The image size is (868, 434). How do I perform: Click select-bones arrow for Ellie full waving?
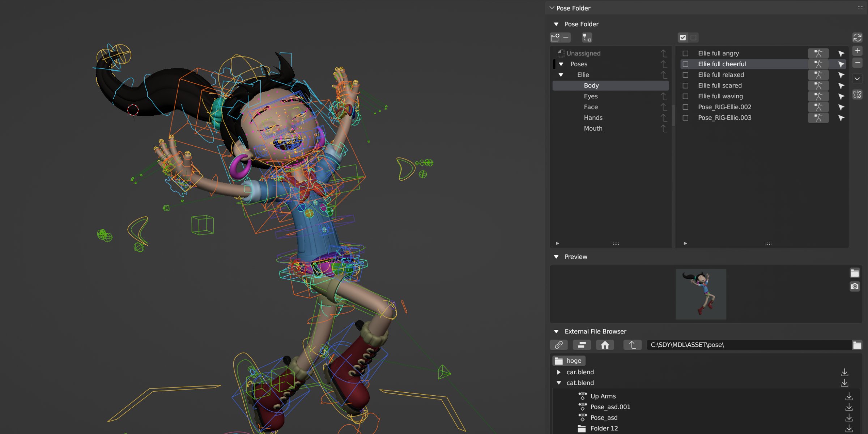[841, 96]
